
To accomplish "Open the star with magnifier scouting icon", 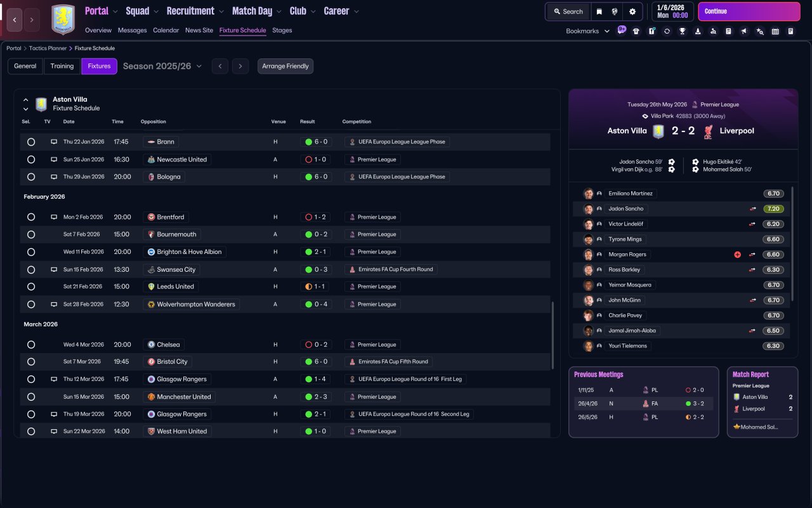I will 760,31.
